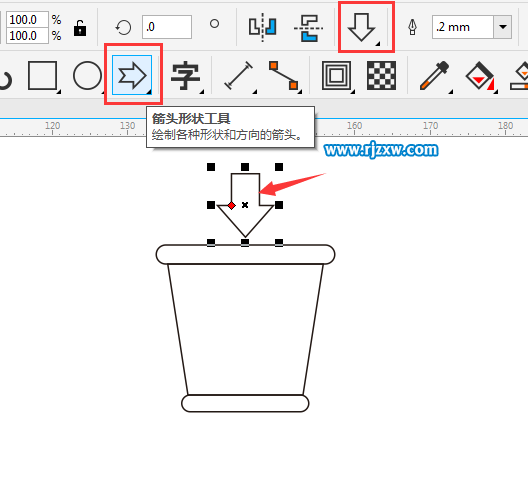Select the Color Eyedropper tool
The width and height of the screenshot is (528, 484).
pyautogui.click(x=434, y=75)
